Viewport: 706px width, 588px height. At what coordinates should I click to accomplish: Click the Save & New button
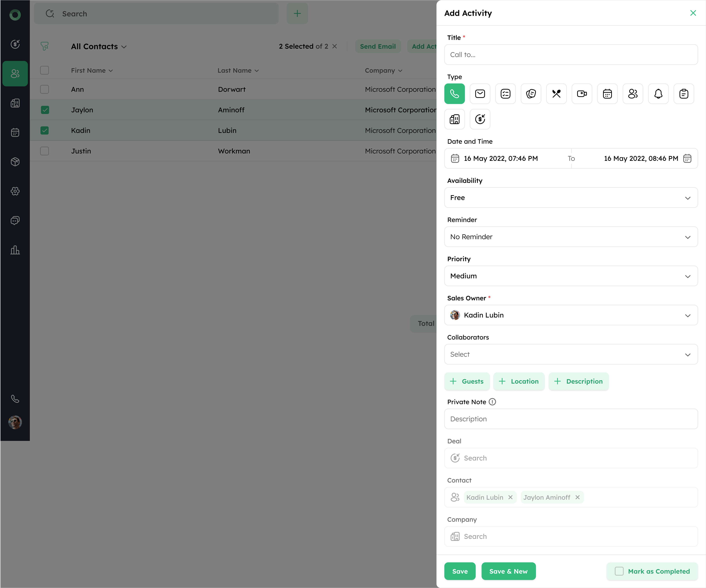508,571
